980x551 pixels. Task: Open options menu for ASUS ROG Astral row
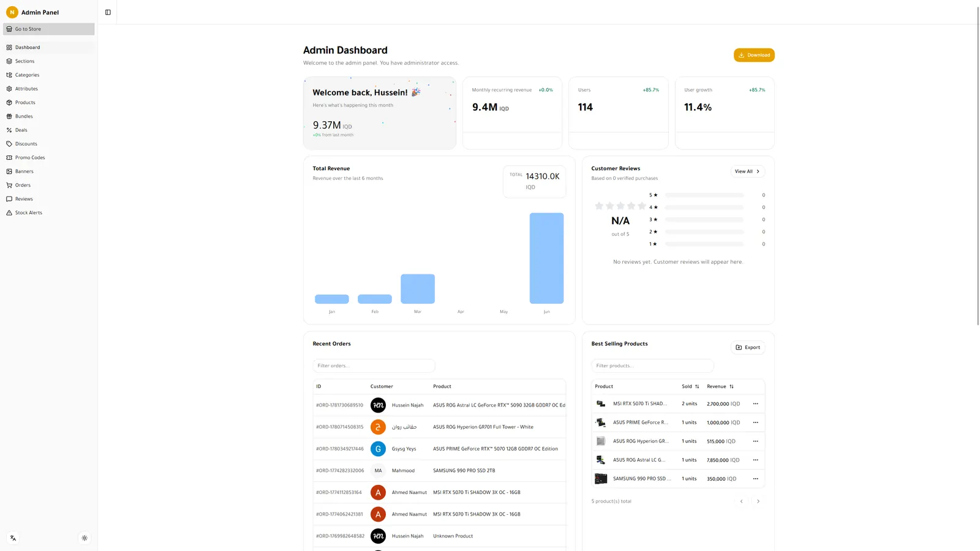coord(755,460)
